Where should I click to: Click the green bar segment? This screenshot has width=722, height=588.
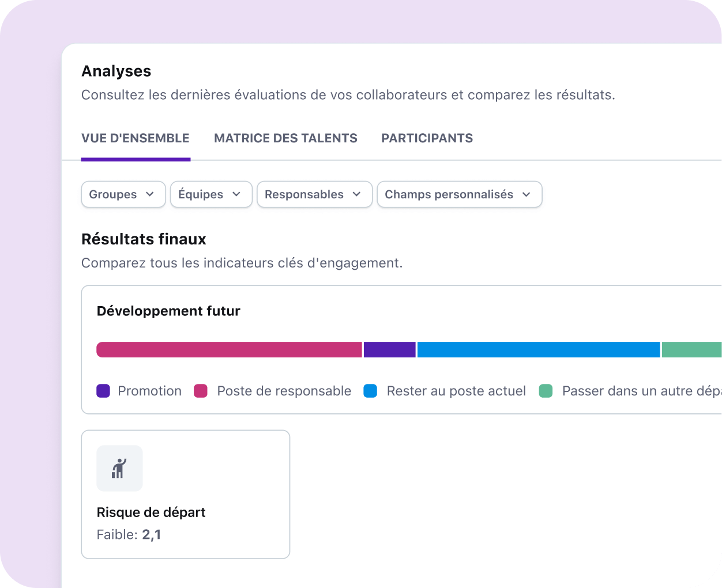[691, 349]
